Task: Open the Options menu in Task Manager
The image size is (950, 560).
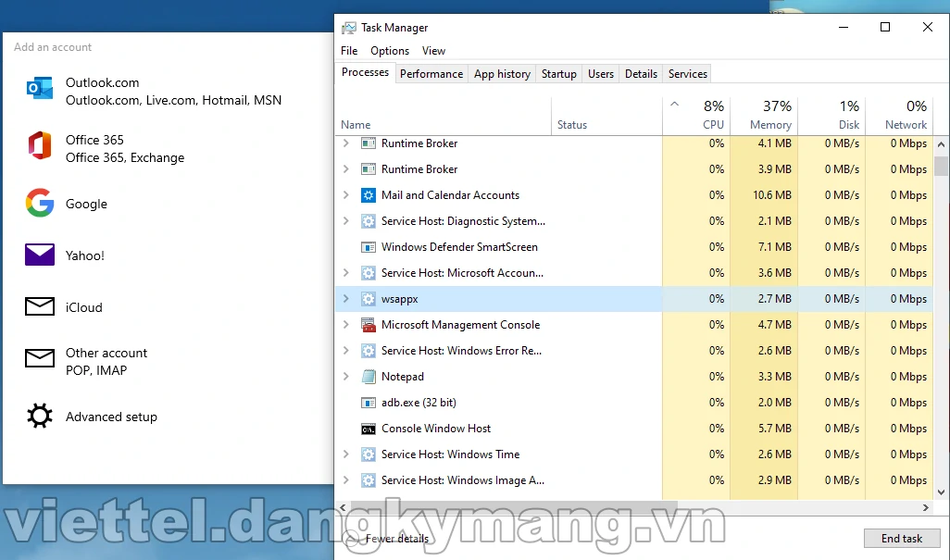Action: click(x=390, y=51)
